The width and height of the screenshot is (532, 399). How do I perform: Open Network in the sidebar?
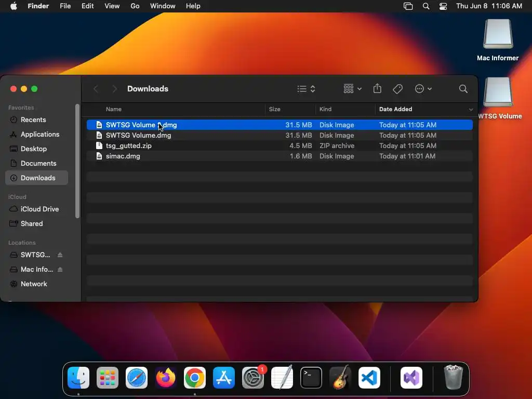coord(37,284)
